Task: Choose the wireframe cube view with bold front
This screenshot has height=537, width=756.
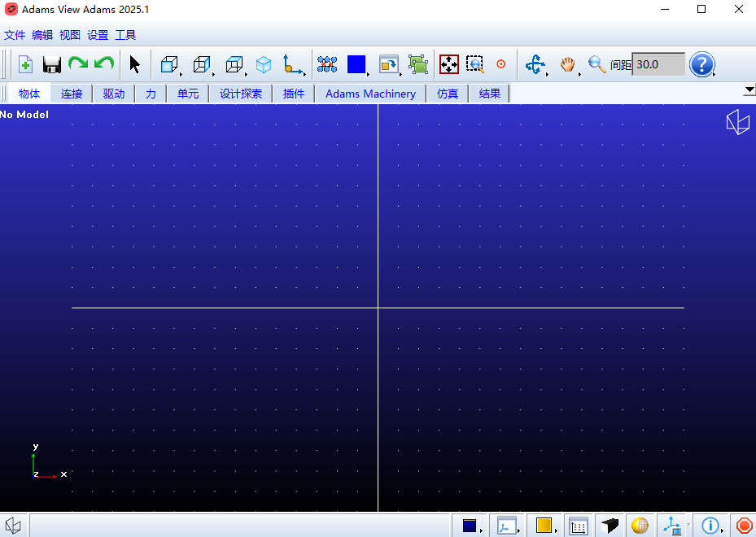Action: (x=202, y=64)
